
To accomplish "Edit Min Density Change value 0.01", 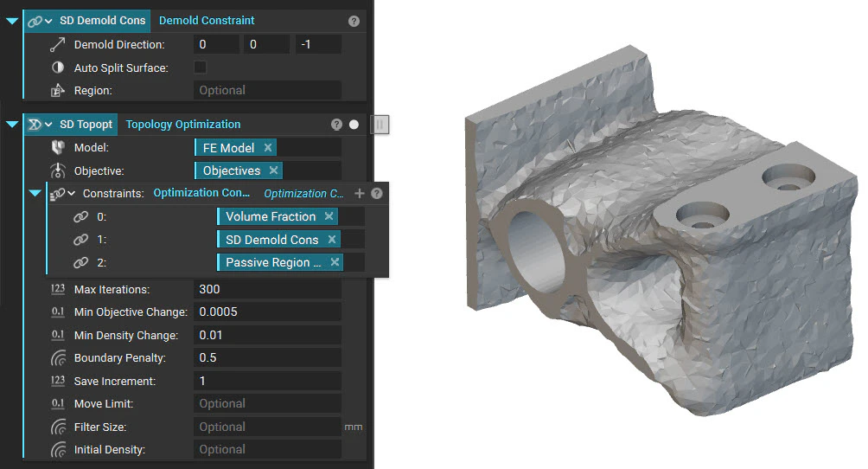I will tap(267, 335).
